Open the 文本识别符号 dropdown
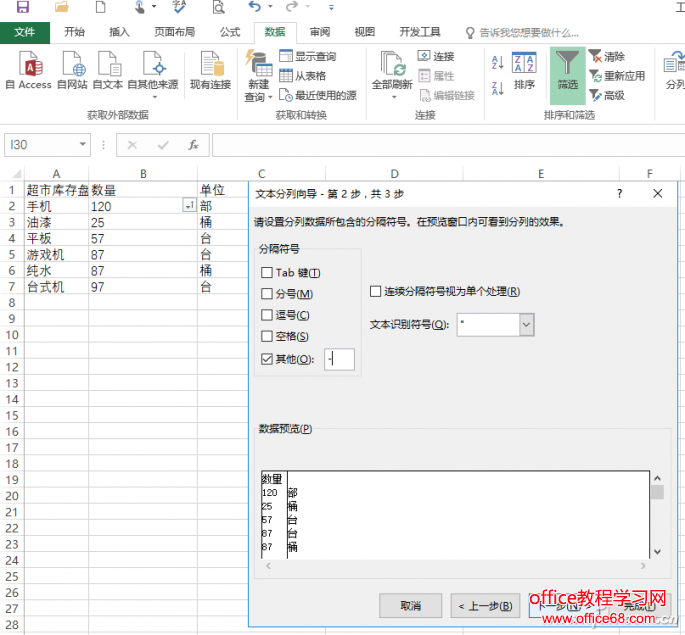The height and width of the screenshot is (635, 685). coord(526,324)
